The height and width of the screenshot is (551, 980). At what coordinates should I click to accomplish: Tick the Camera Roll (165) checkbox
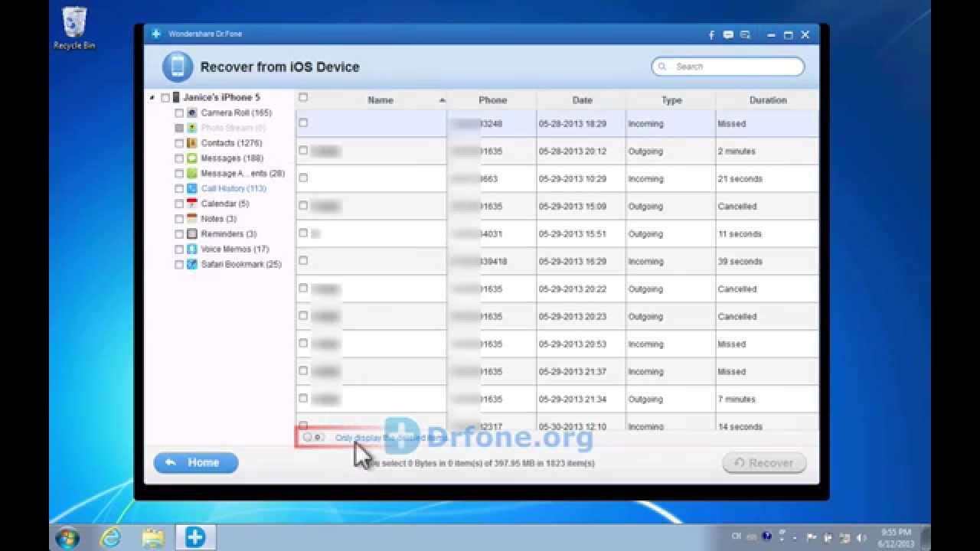pyautogui.click(x=179, y=113)
